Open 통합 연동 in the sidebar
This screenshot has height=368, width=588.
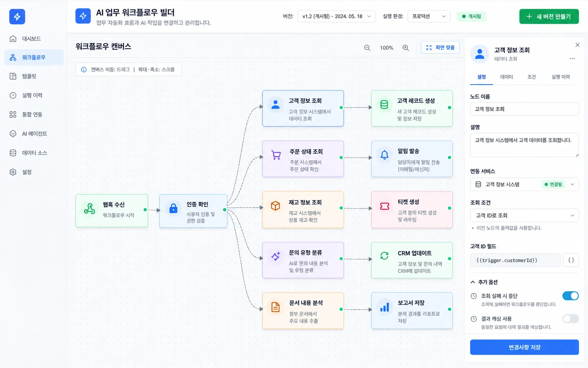(34, 114)
